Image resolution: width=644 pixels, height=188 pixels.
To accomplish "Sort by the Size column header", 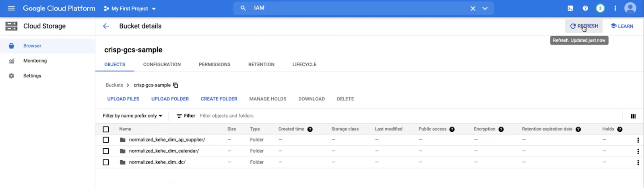I will point(231,129).
